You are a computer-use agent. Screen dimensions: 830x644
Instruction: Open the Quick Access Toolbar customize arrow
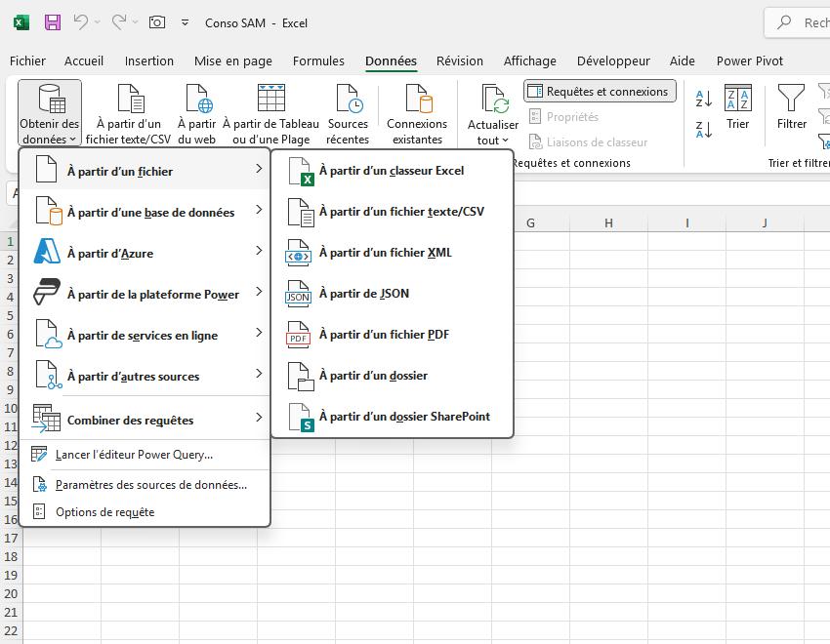(x=185, y=22)
